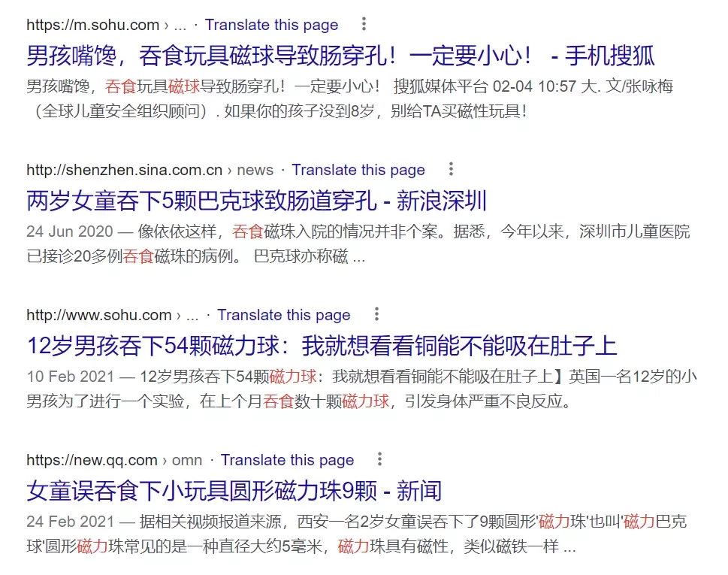
Task: Translate the www.sohu.com result page
Action: click(x=284, y=315)
